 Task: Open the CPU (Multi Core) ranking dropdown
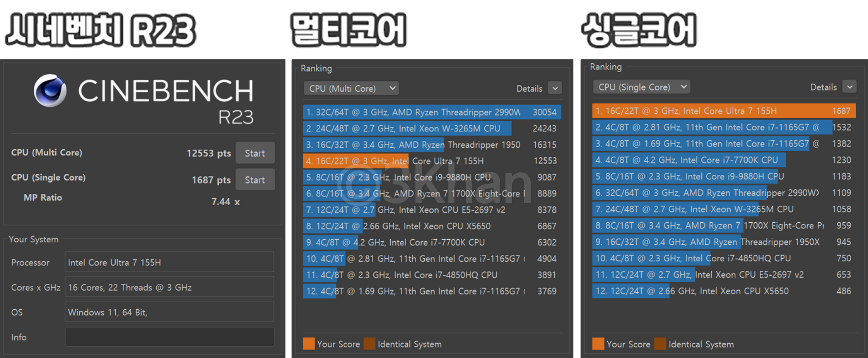click(x=351, y=88)
